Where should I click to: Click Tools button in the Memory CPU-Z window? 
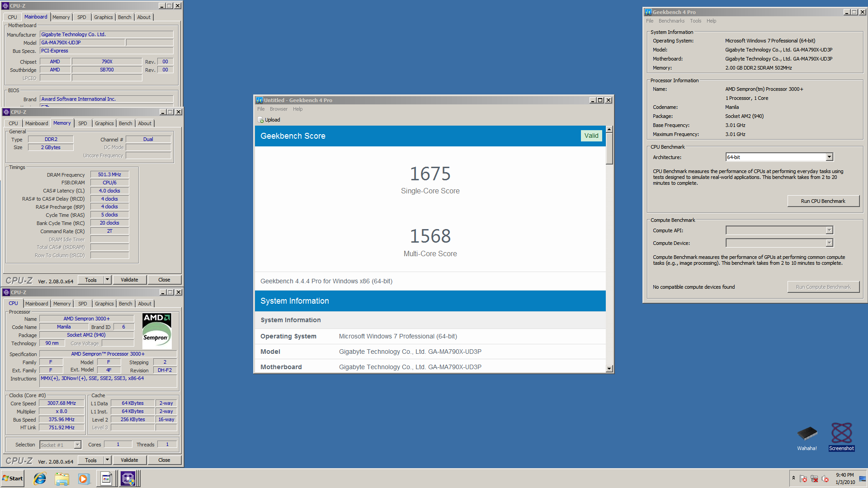point(91,280)
